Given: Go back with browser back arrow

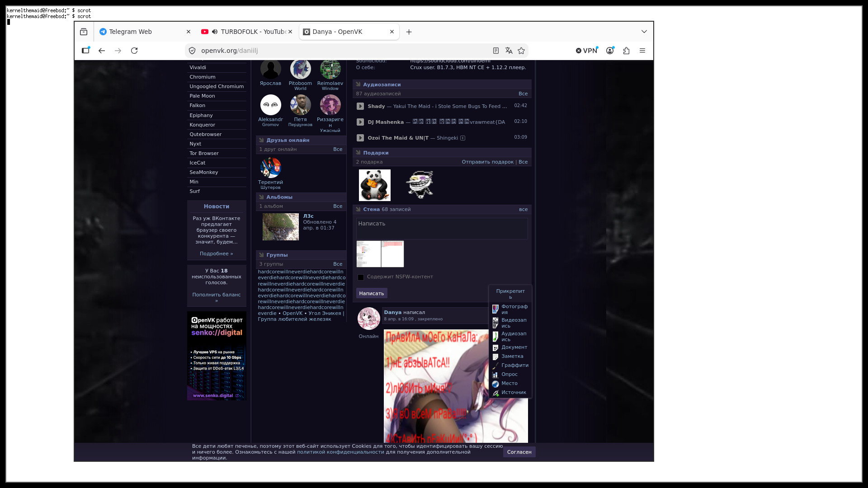Looking at the screenshot, I should tap(102, 51).
